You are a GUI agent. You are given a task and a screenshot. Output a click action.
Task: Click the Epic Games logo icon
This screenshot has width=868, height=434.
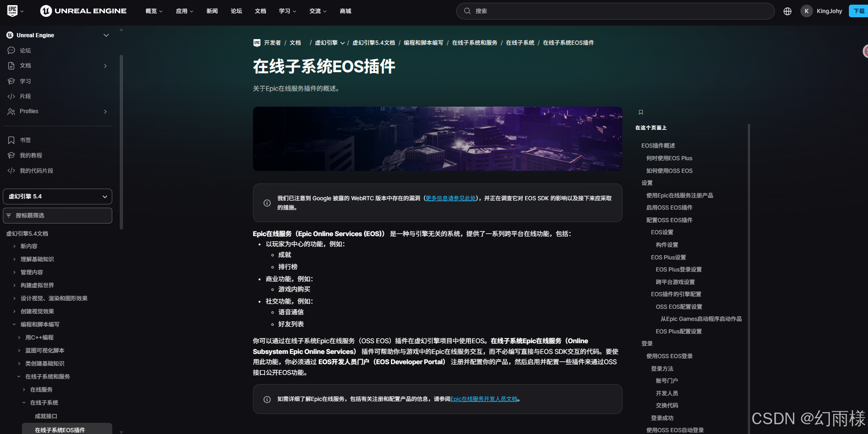click(13, 11)
